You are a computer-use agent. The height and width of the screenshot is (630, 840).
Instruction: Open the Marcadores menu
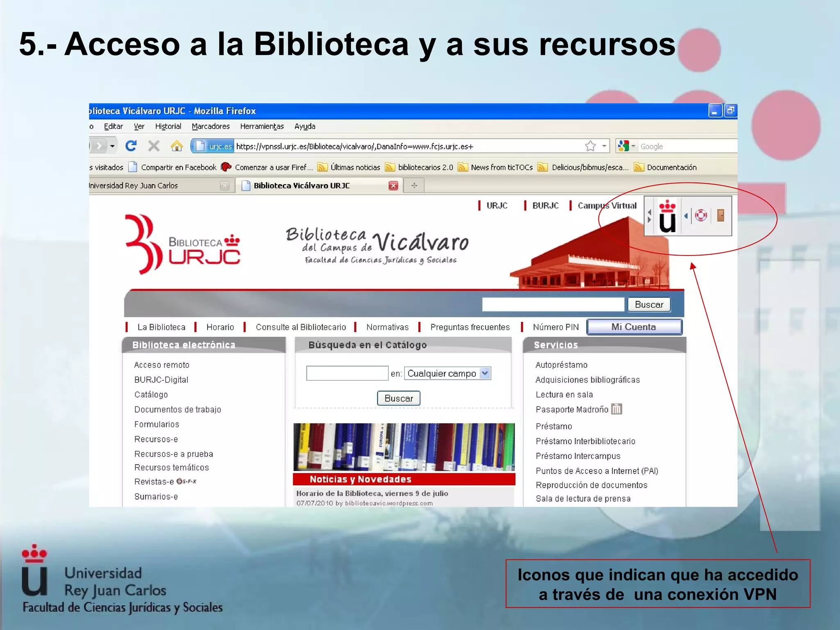point(211,126)
